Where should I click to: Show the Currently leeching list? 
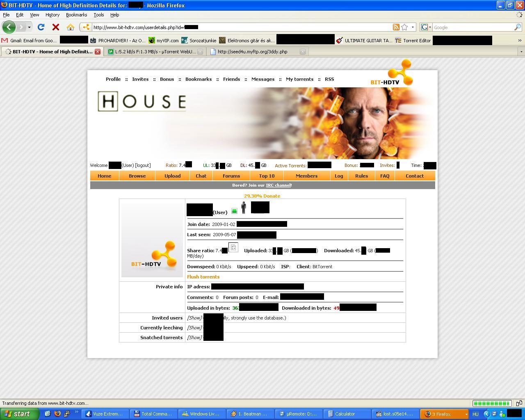[x=194, y=328]
